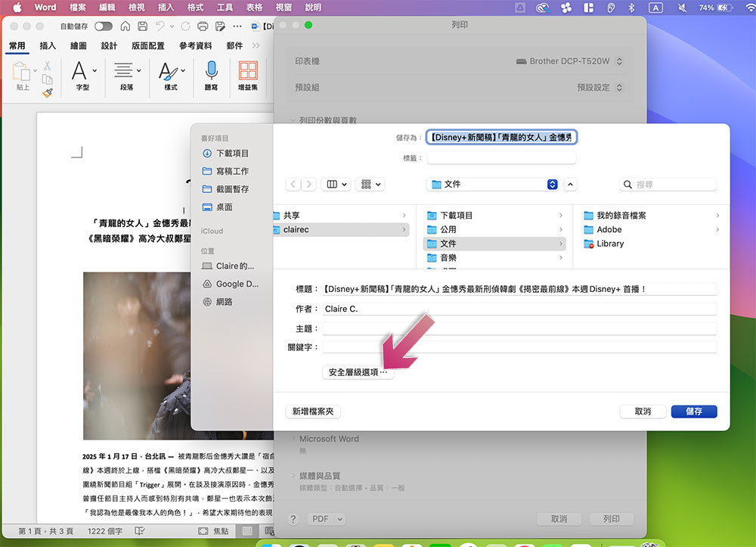Go back with the left navigation arrow
This screenshot has width=756, height=547.
click(293, 185)
